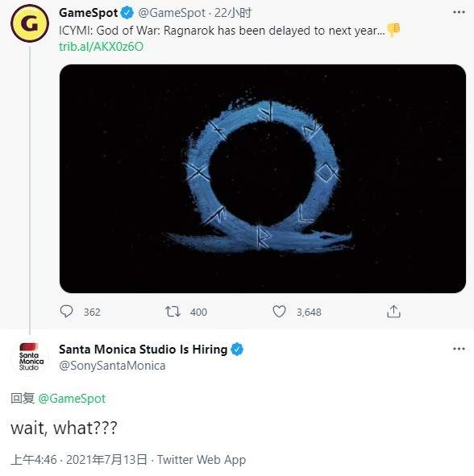Click the @SonySantaMonica handle
The width and height of the screenshot is (474, 476).
[112, 366]
